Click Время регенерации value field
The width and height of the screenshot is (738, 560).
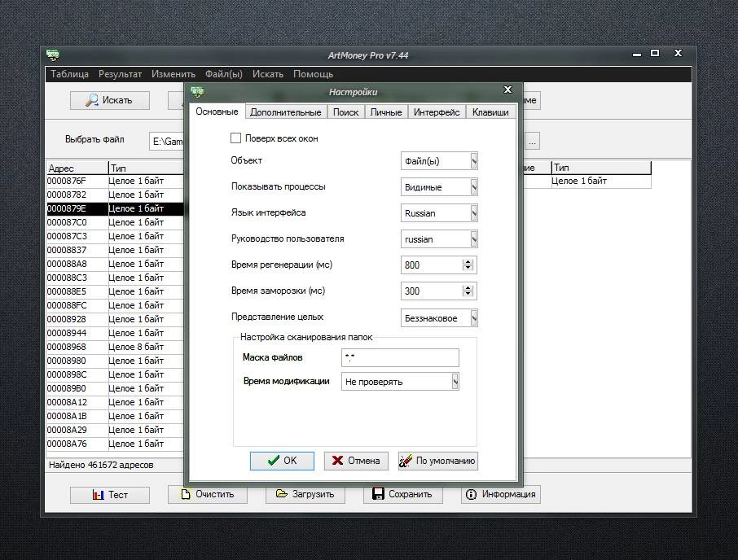tap(431, 265)
